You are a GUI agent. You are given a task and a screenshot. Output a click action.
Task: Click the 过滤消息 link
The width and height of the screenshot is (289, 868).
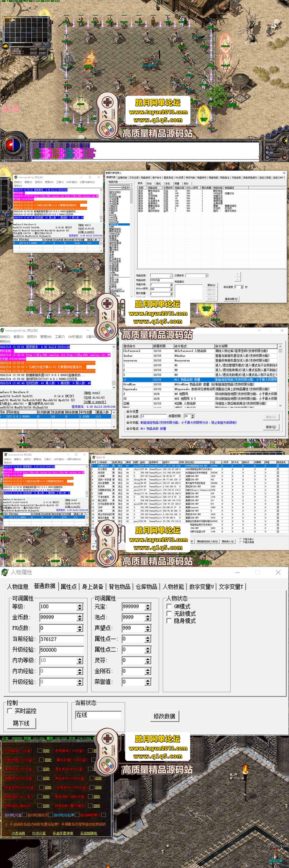[18, 833]
